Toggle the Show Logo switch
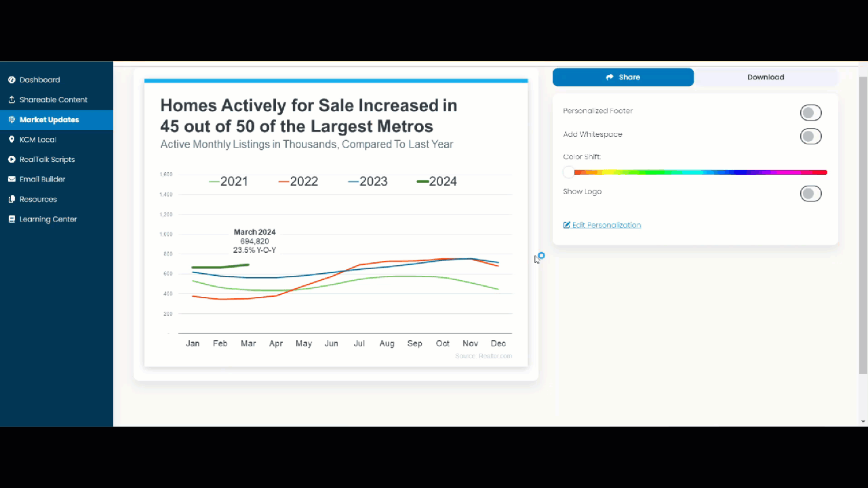Viewport: 868px width, 488px height. pos(810,194)
